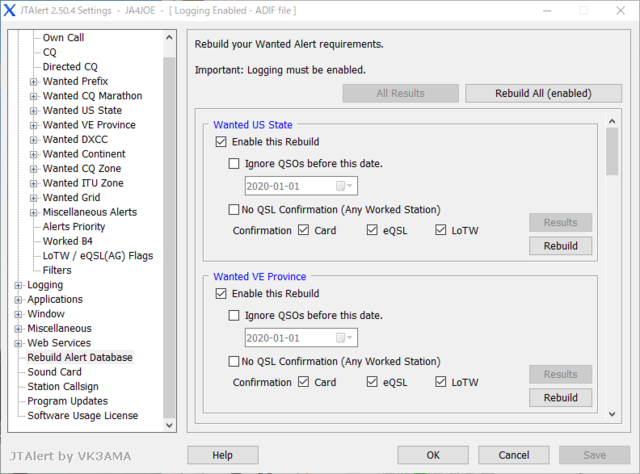Click the All Results button
640x474 pixels.
point(400,93)
